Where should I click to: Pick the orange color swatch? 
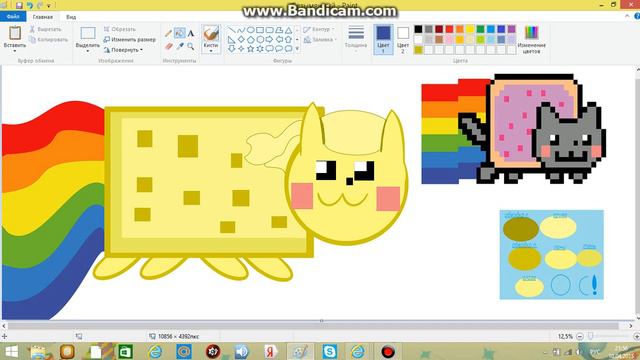click(460, 29)
